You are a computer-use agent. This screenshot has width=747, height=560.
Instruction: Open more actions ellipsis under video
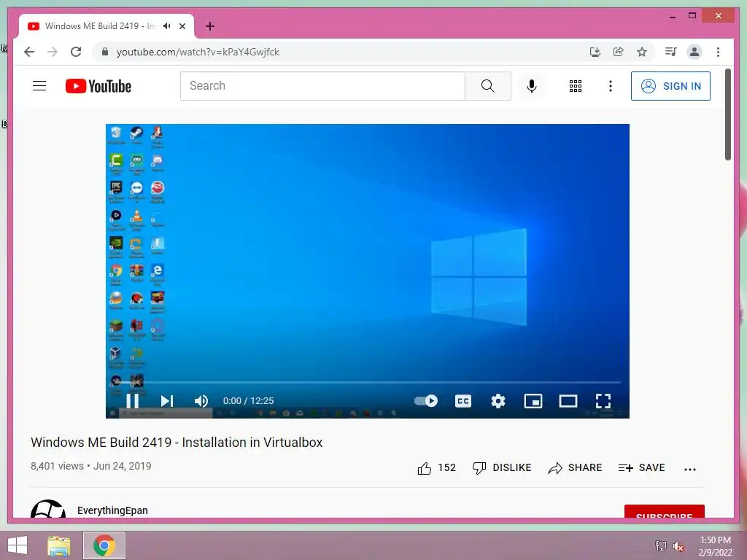pyautogui.click(x=690, y=469)
